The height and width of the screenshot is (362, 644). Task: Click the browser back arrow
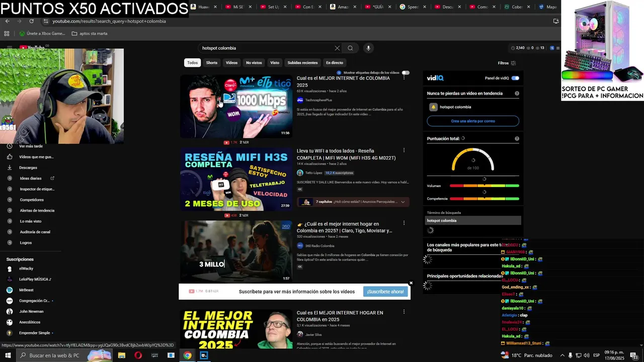(x=7, y=21)
